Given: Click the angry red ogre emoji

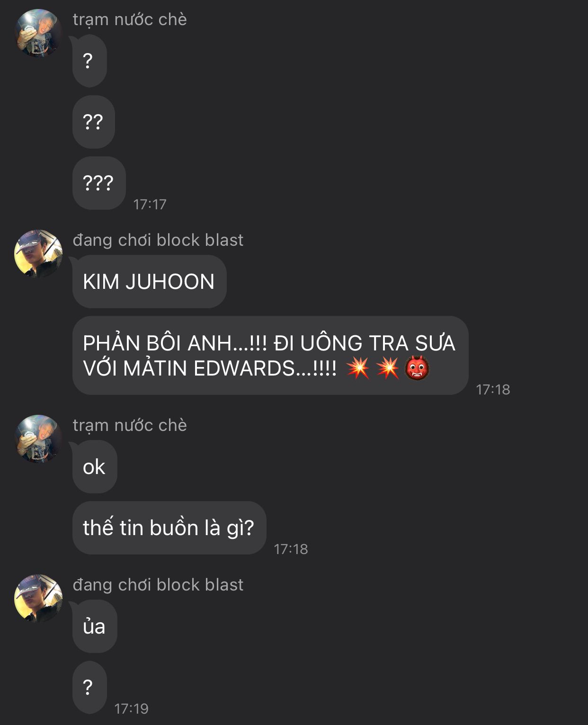Looking at the screenshot, I should [x=417, y=368].
